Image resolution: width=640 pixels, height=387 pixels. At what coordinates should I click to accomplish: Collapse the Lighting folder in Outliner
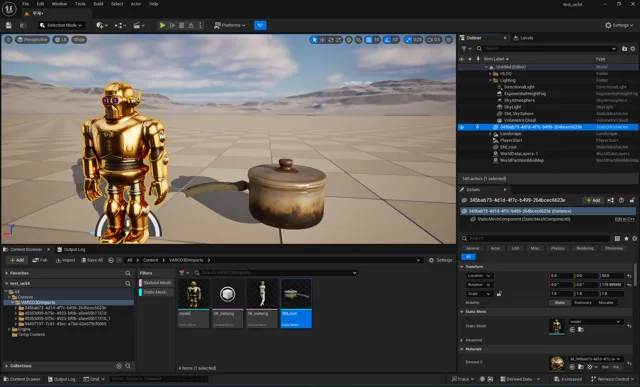(490, 80)
